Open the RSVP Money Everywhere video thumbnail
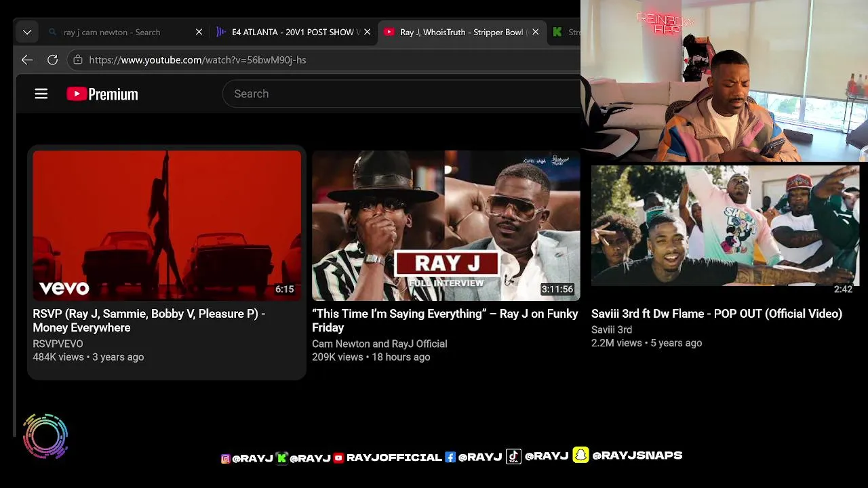This screenshot has width=868, height=488. click(x=167, y=225)
